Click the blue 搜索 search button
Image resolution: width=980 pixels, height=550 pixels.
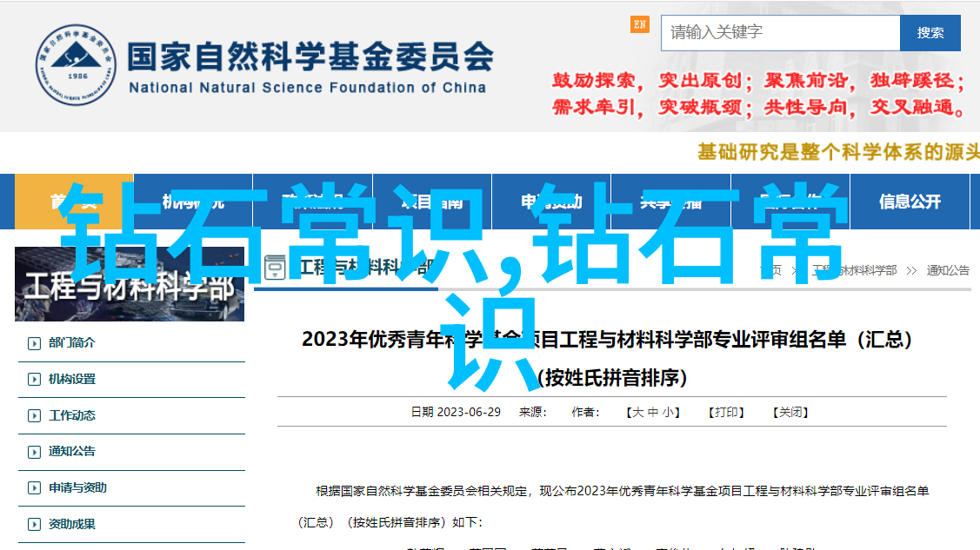(x=930, y=32)
